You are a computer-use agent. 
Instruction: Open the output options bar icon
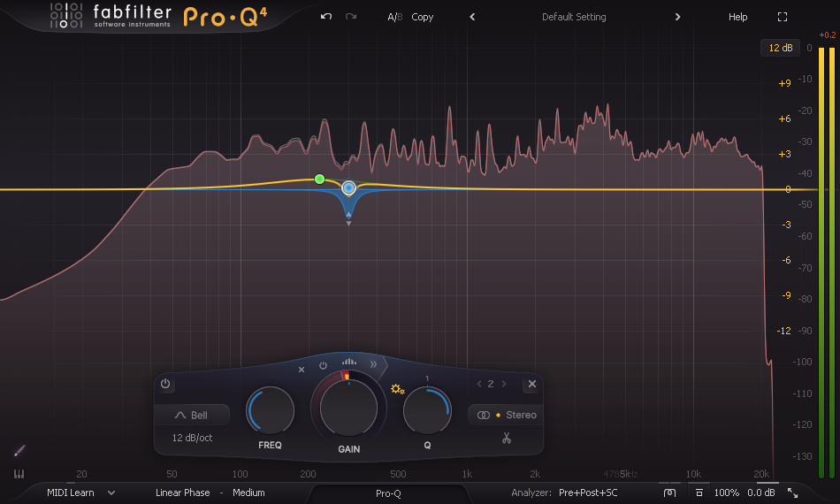[x=699, y=493]
